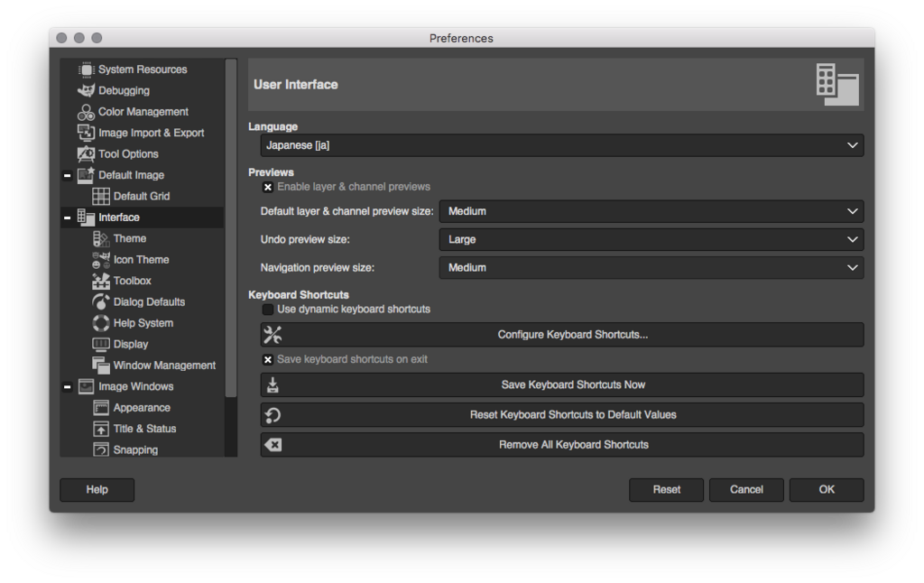Click the Appearance icon

click(x=101, y=408)
